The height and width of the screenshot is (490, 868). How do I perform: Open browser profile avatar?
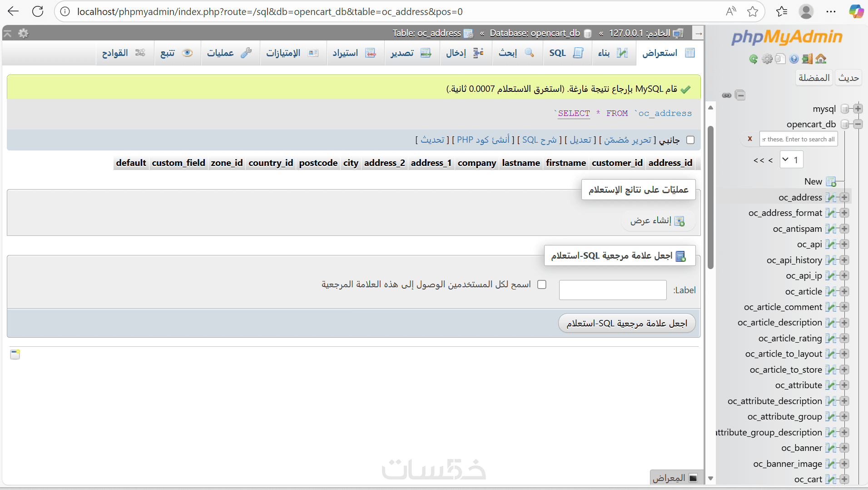pyautogui.click(x=806, y=11)
